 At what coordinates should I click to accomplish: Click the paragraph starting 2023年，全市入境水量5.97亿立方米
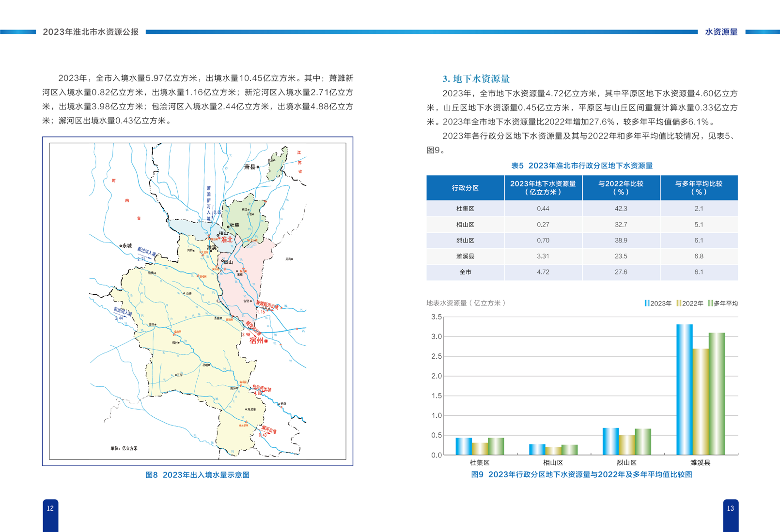(198, 99)
